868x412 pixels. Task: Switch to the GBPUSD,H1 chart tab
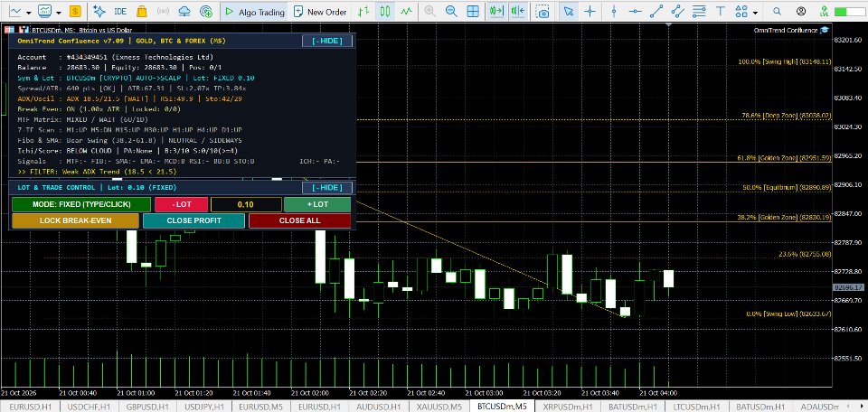[x=146, y=407]
